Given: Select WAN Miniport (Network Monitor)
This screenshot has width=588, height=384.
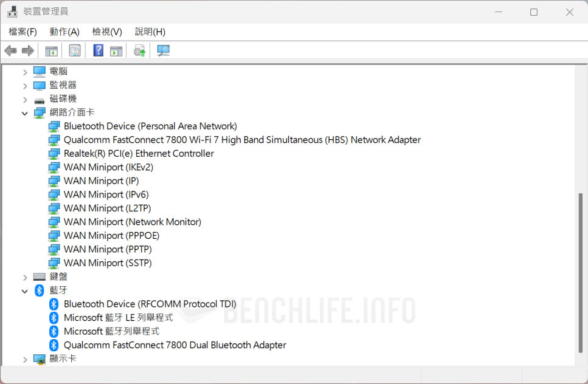Looking at the screenshot, I should coord(133,222).
